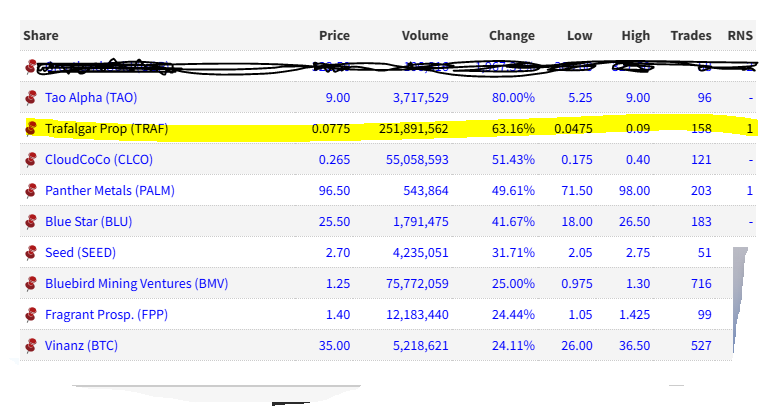This screenshot has height=407, width=772.
Task: Click Blue Star trades 183
Action: [701, 221]
